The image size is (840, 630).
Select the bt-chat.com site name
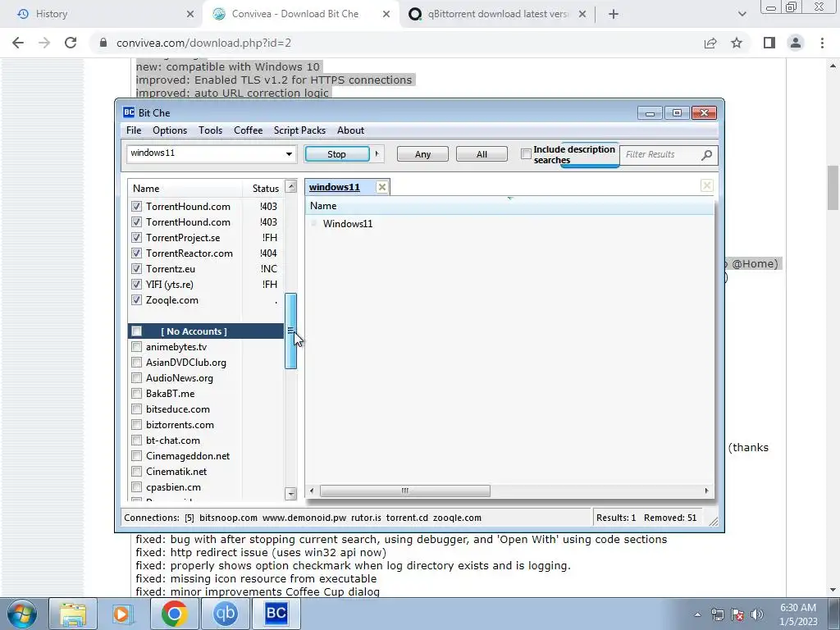(173, 441)
